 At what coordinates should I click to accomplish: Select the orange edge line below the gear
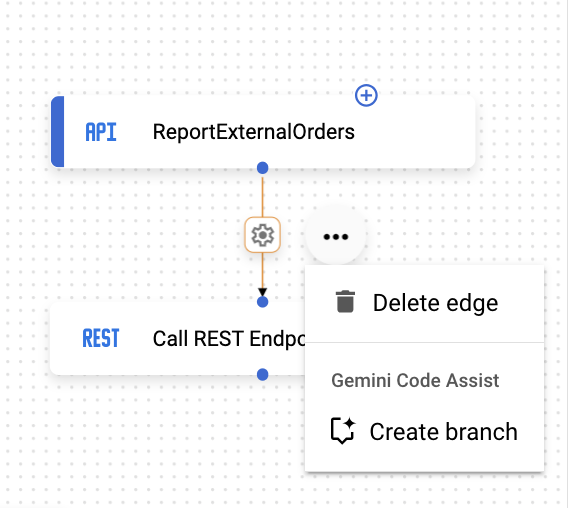[263, 270]
